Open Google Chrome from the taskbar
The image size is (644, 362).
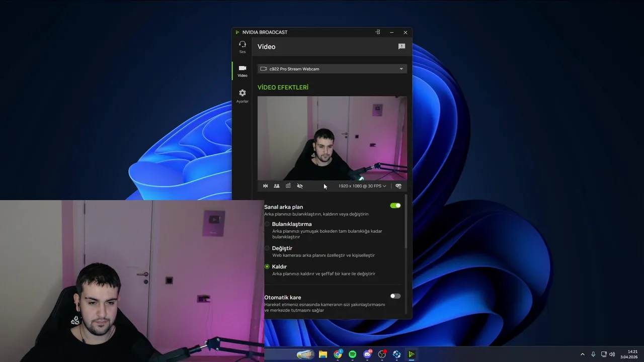click(338, 354)
